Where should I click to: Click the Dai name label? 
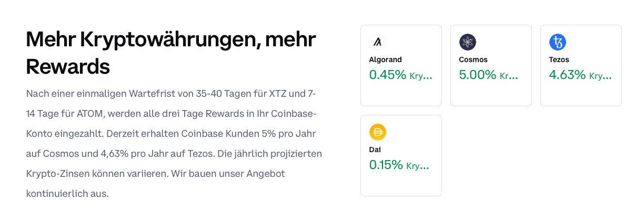point(375,150)
